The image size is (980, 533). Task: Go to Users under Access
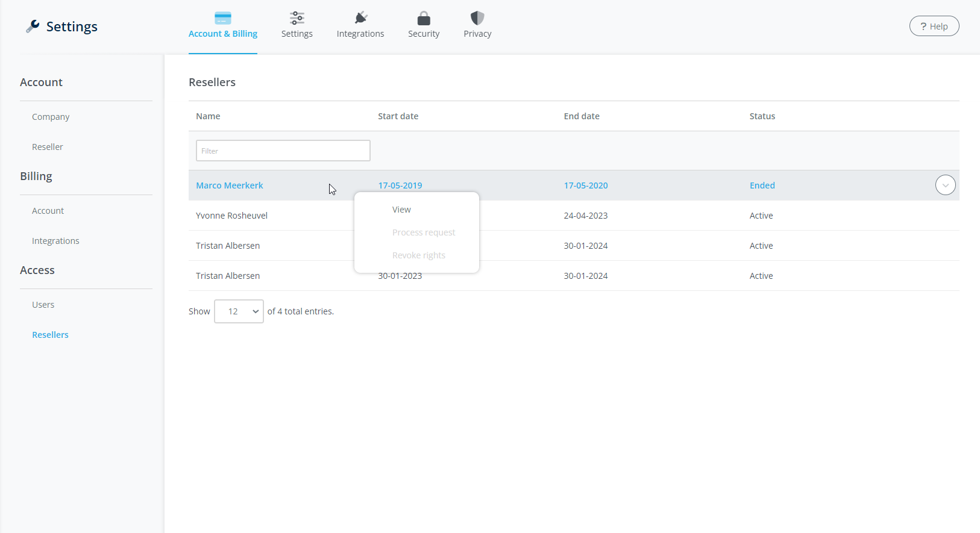point(43,305)
